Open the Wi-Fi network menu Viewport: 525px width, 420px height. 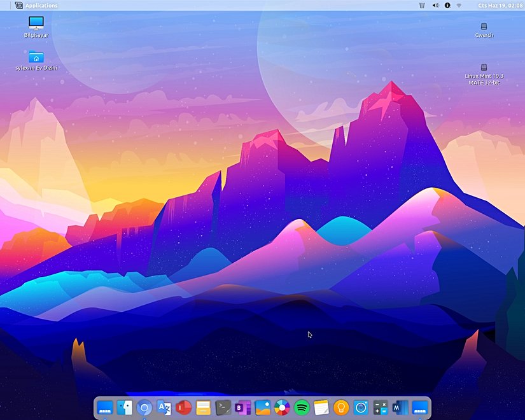pyautogui.click(x=459, y=5)
